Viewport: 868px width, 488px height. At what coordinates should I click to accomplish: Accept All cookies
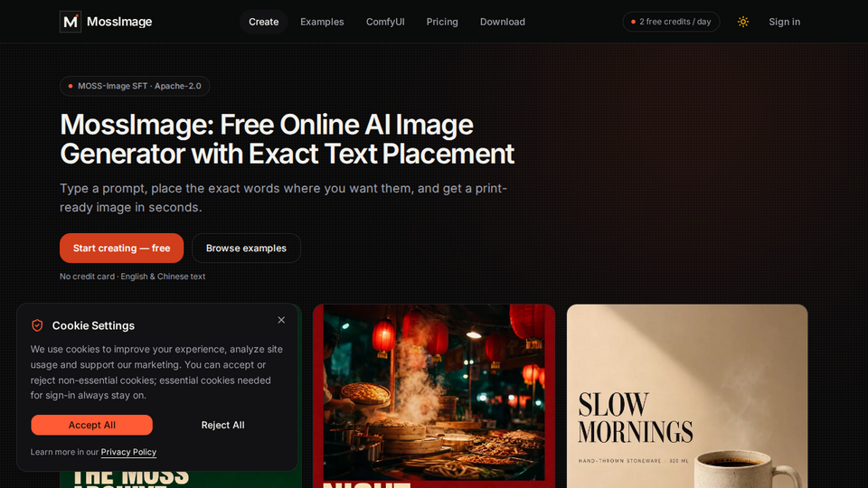pyautogui.click(x=92, y=425)
